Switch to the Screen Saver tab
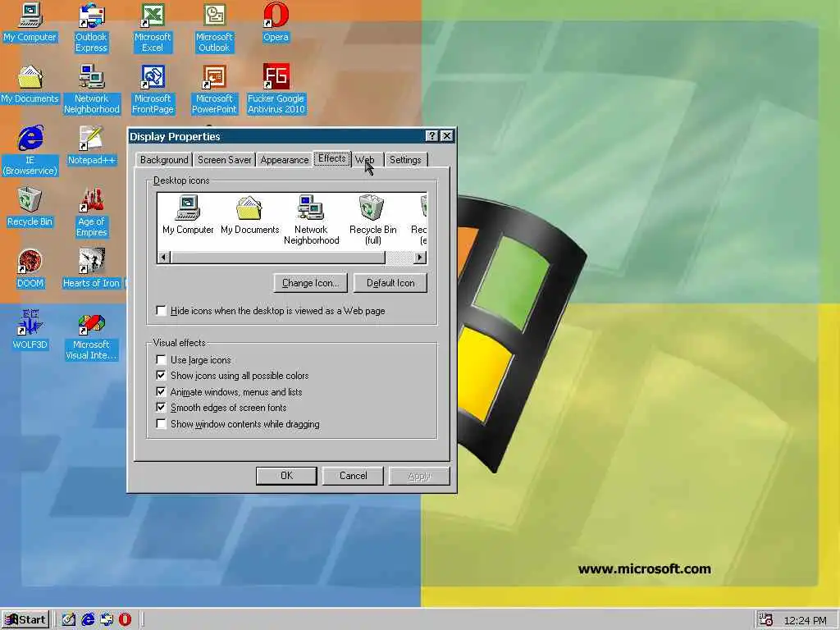 (225, 160)
